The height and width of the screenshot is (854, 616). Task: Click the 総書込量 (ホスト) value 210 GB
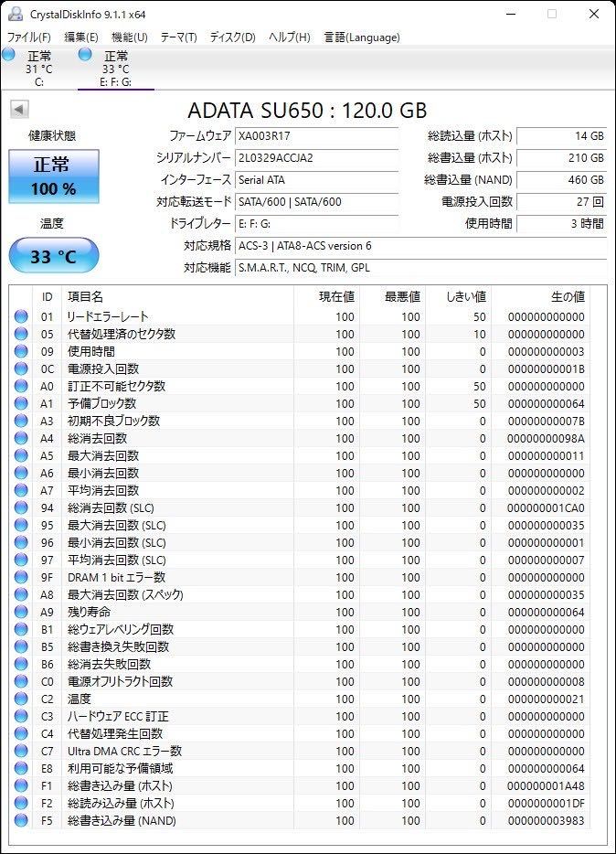561,158
